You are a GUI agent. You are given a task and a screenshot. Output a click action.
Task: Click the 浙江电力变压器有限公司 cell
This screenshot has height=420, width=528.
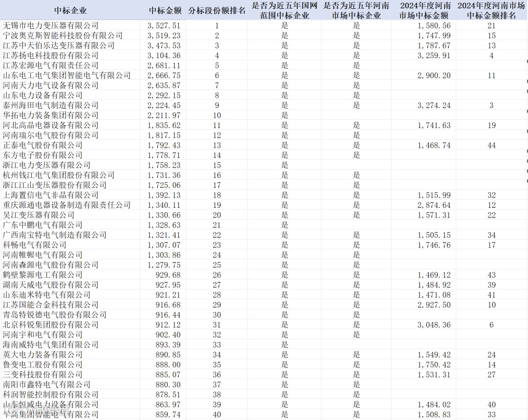[46, 165]
